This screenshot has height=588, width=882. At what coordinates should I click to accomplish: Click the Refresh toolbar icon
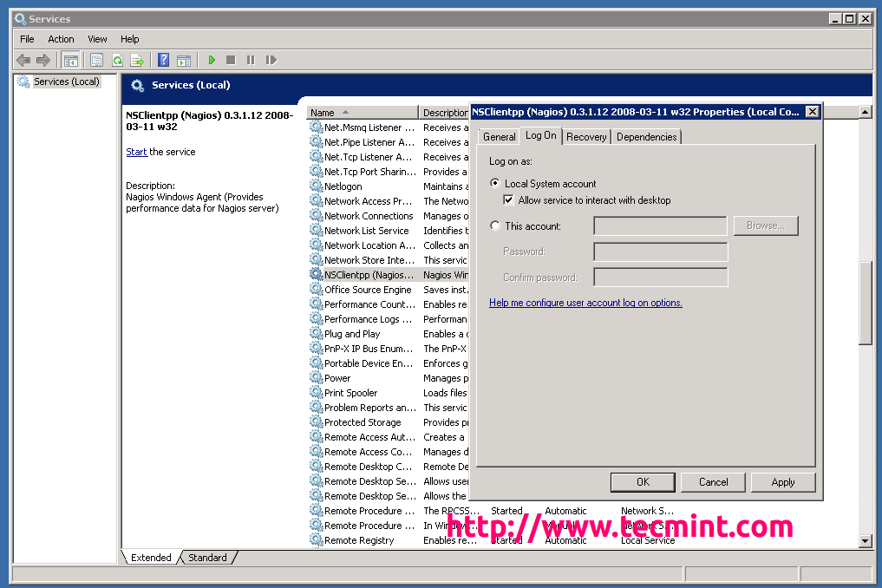(117, 60)
